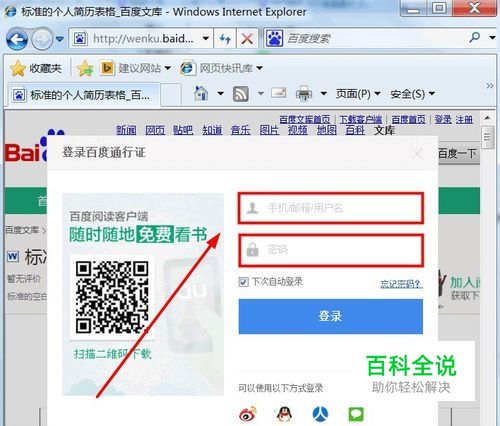Expand the Home button dropdown arrow
This screenshot has height=426, width=500.
[x=220, y=94]
